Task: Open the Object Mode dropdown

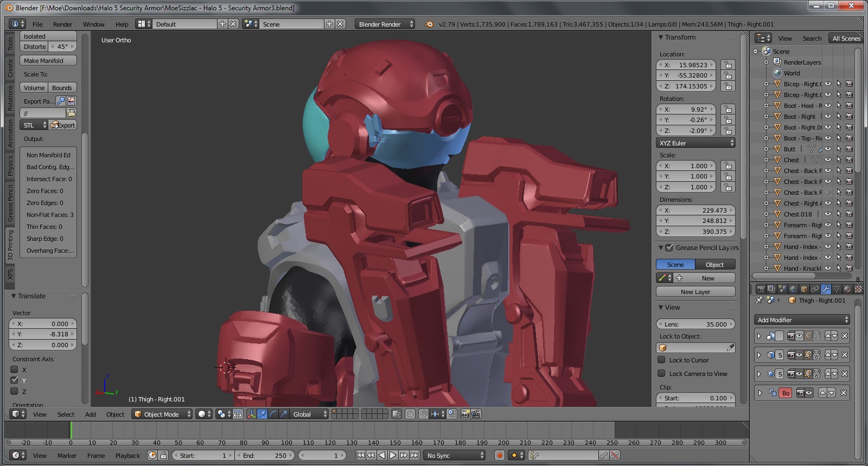Action: [x=162, y=414]
